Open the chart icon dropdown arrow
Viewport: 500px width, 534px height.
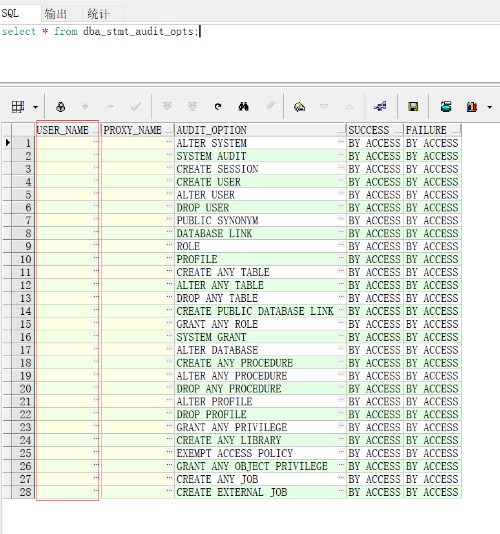489,107
